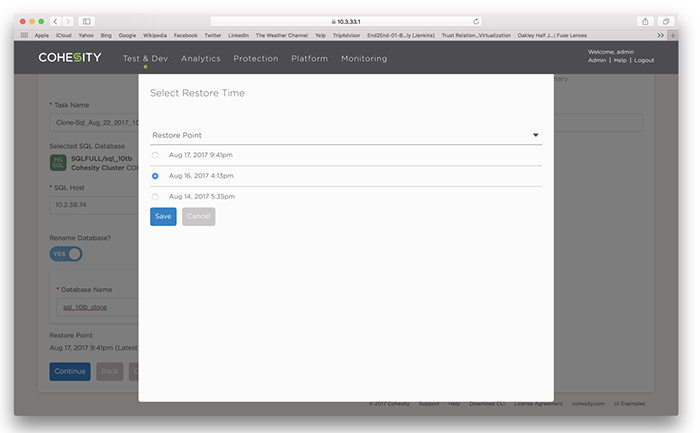Open the Protection menu
700x433 pixels.
point(256,59)
